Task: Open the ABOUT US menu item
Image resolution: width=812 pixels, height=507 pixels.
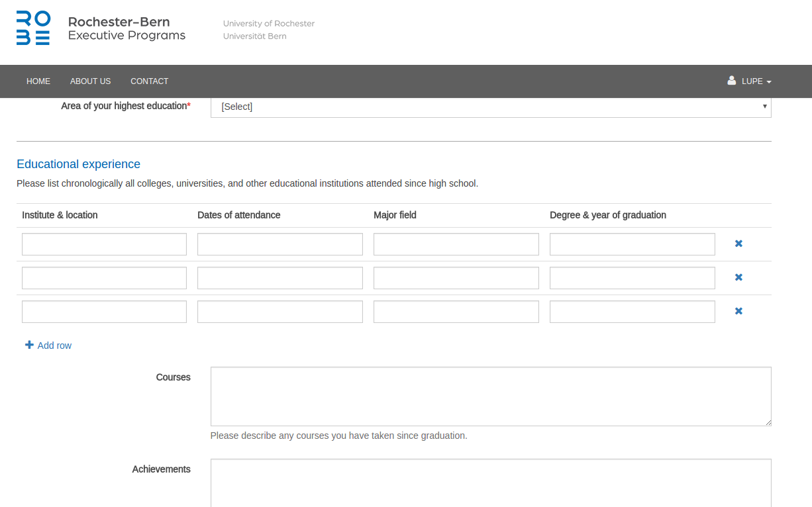Action: (90, 81)
